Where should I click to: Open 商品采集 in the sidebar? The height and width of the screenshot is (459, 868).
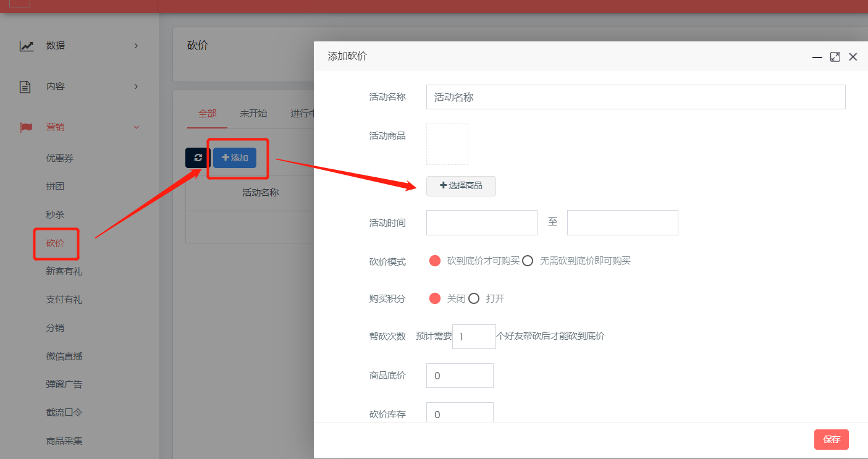64,441
